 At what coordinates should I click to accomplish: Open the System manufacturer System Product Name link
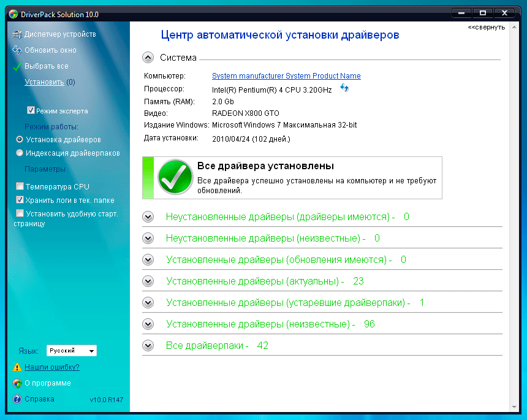click(x=286, y=76)
